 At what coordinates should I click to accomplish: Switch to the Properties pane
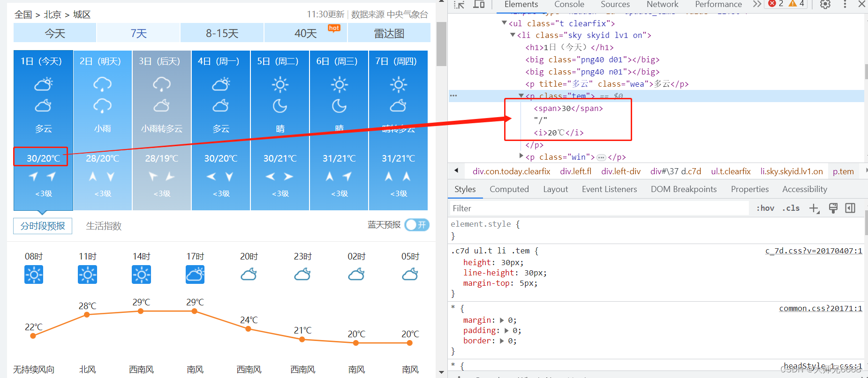pos(750,189)
